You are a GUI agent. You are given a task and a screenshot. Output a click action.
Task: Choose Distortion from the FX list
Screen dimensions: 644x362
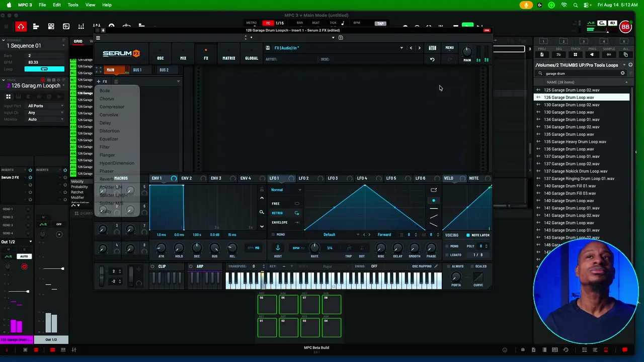click(109, 131)
